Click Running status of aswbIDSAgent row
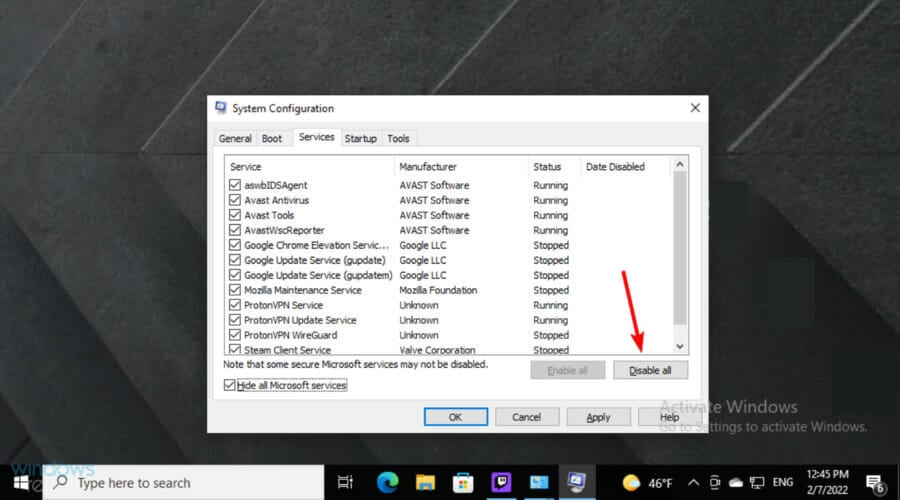This screenshot has width=900, height=500. tap(550, 185)
